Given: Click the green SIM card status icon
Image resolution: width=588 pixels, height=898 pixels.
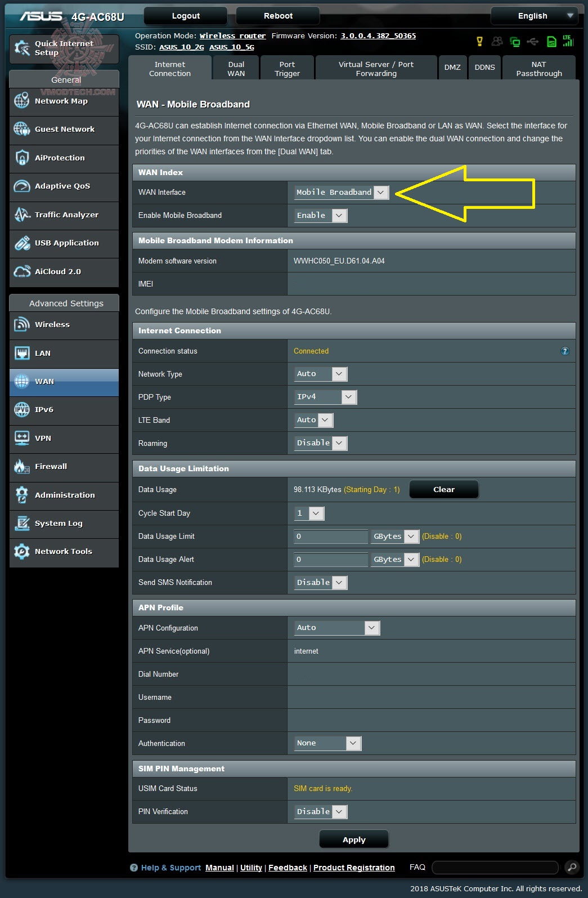Looking at the screenshot, I should pos(551,41).
